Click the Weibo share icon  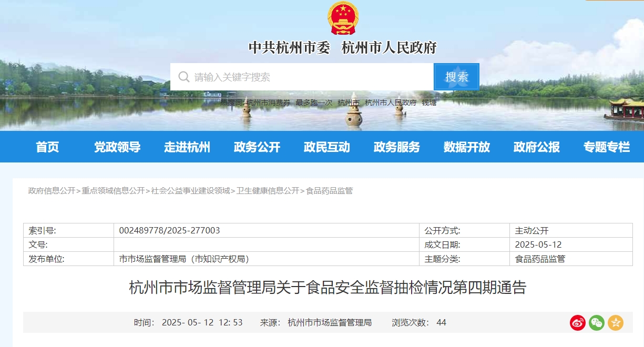point(578,323)
